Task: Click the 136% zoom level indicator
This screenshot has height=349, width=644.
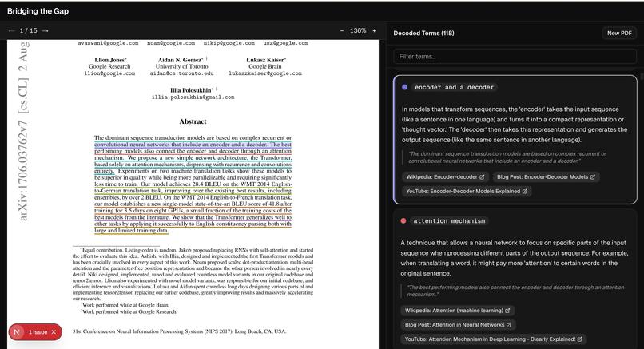Action: pyautogui.click(x=358, y=31)
